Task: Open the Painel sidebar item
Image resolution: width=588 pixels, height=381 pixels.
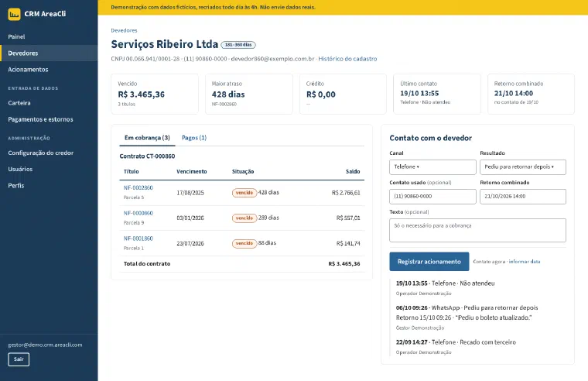Action: click(49, 37)
